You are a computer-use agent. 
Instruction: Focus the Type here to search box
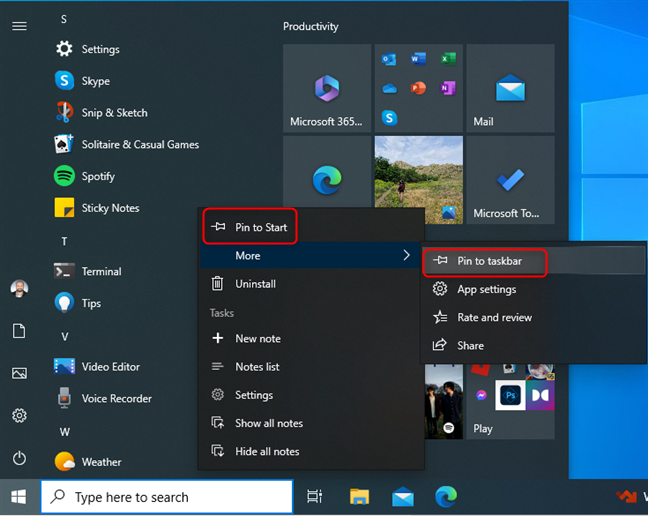point(167,497)
